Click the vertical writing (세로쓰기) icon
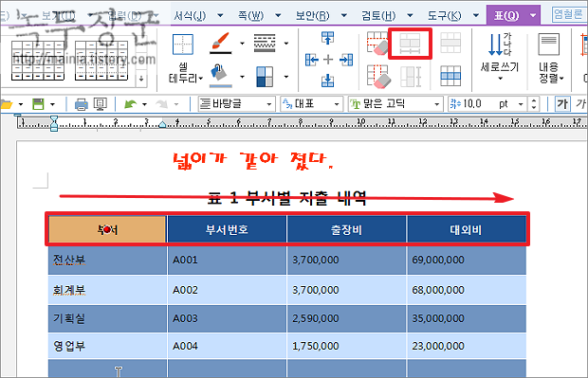 [x=500, y=45]
